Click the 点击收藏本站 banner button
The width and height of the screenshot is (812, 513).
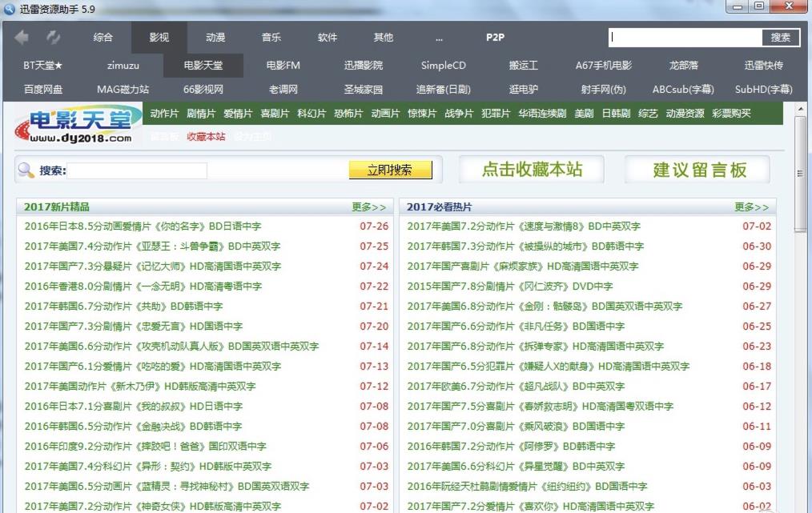click(x=532, y=170)
